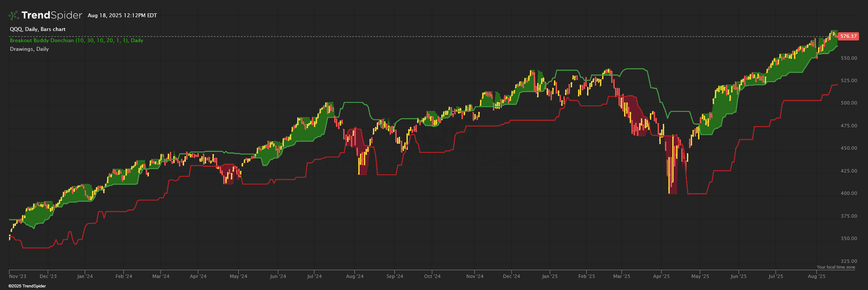Click the 550.00 price axis label
868x290 pixels.
coord(849,58)
